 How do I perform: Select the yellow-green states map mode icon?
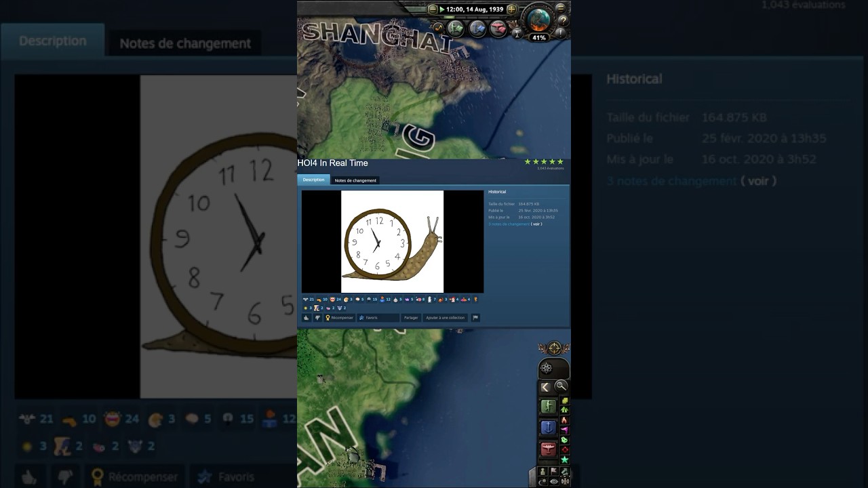[x=565, y=400]
